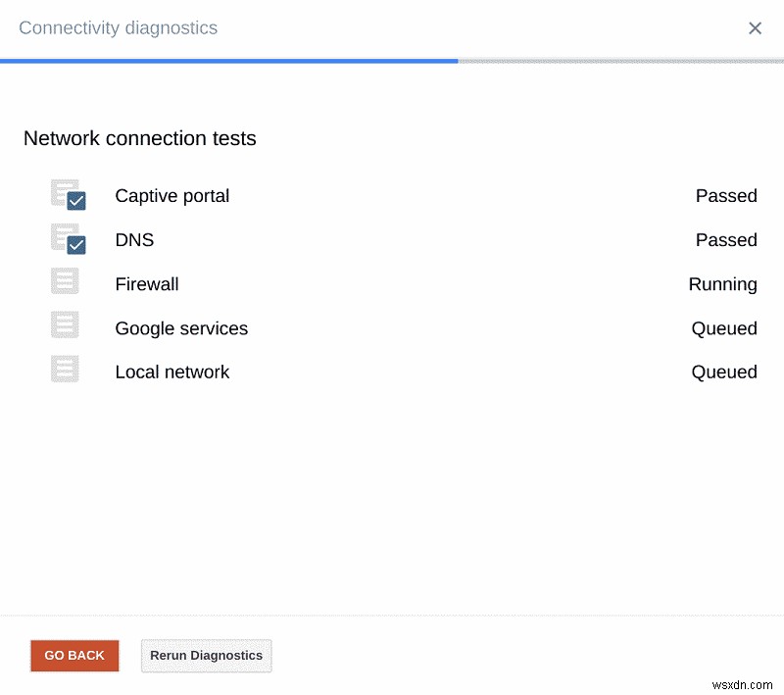The height and width of the screenshot is (695, 784).
Task: Select the Queued status of Local network
Action: tap(724, 372)
